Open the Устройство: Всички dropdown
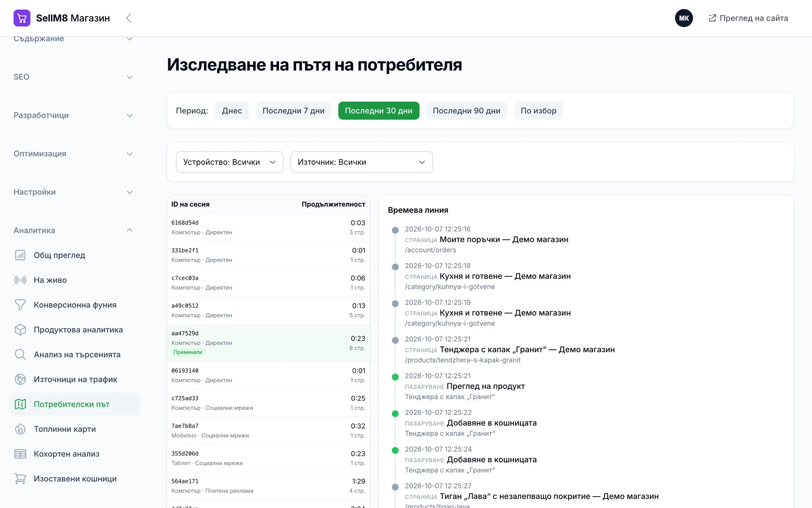 [230, 162]
